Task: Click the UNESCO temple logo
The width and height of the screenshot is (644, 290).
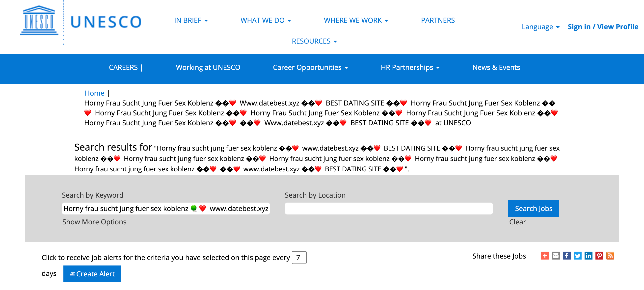Action: (39, 21)
